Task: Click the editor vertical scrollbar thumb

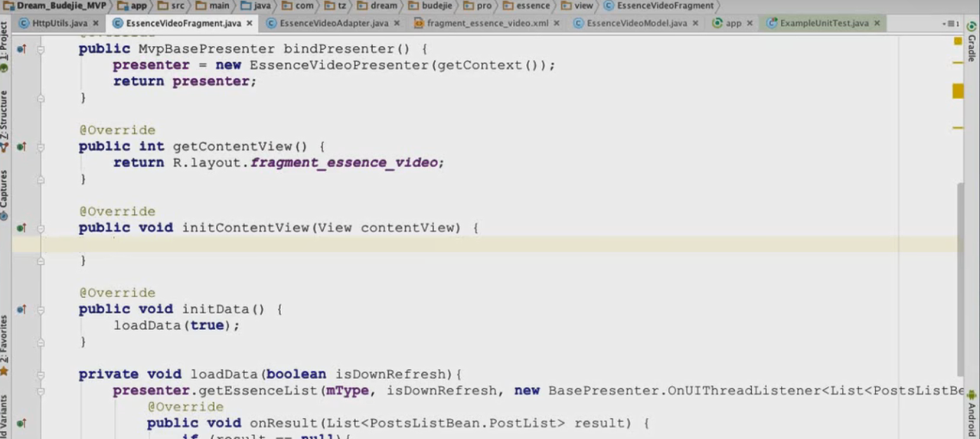Action: (960, 280)
